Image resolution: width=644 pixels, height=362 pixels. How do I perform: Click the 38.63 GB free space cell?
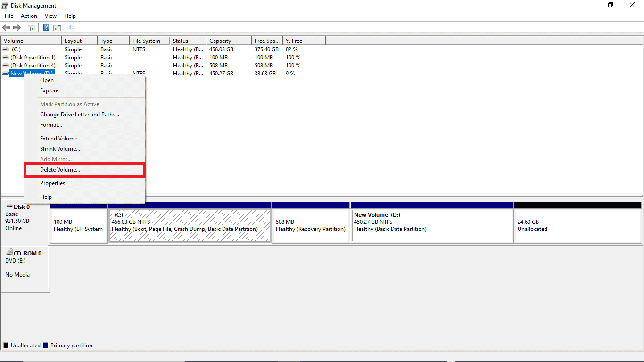click(265, 73)
